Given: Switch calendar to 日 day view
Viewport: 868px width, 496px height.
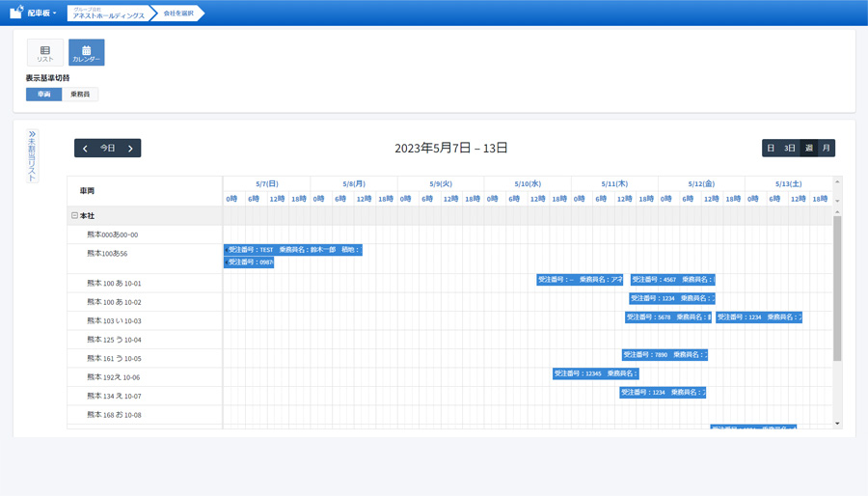Looking at the screenshot, I should point(771,149).
